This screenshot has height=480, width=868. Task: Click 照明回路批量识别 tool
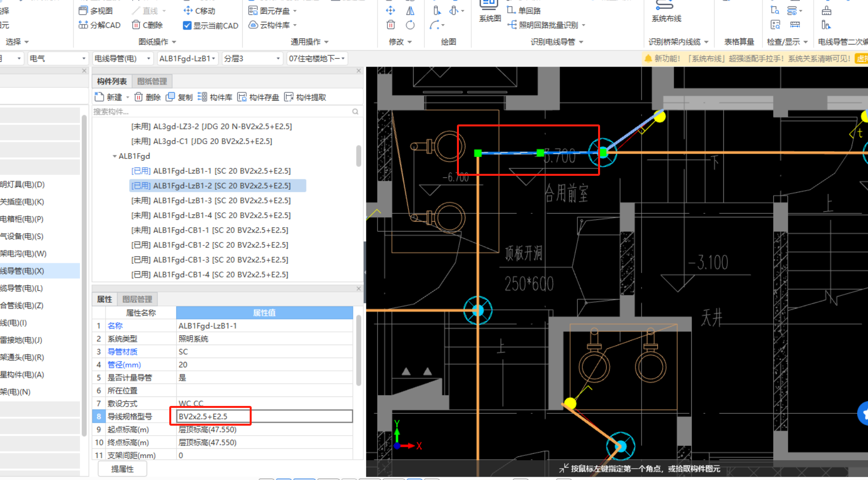[x=546, y=25]
